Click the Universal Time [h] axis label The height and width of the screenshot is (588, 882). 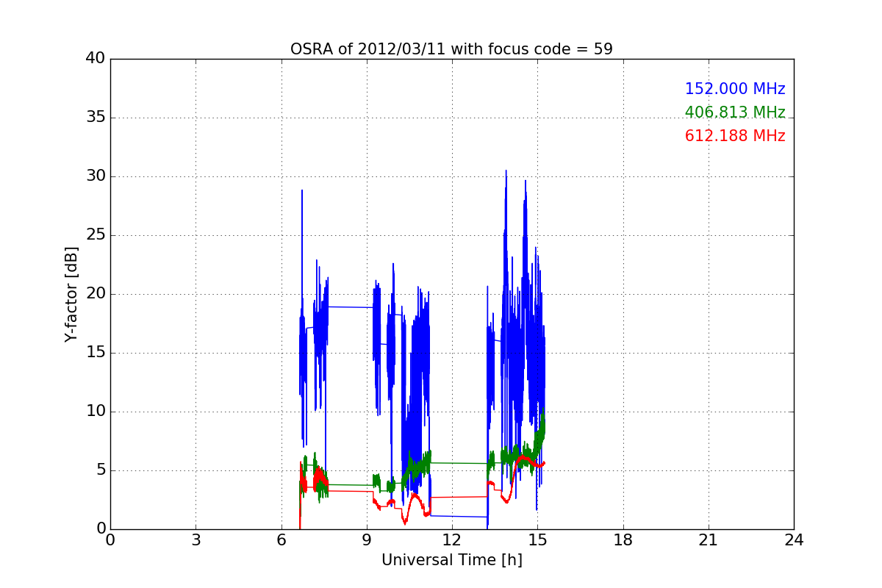pyautogui.click(x=451, y=560)
